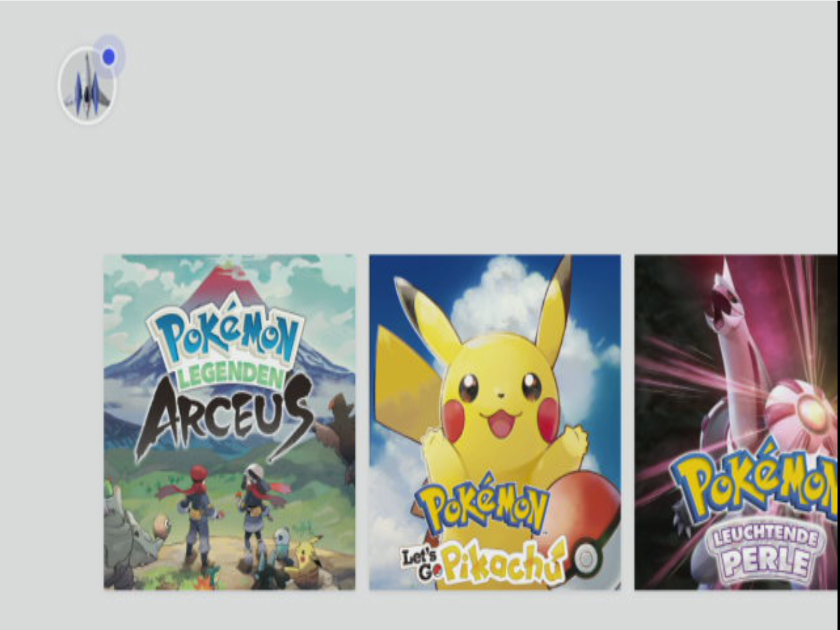The image size is (840, 630).
Task: Open the Arwing user profile avatar
Action: point(87,85)
